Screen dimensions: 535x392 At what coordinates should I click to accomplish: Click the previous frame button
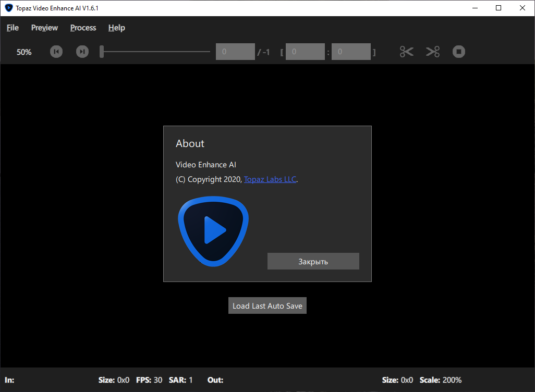(56, 52)
